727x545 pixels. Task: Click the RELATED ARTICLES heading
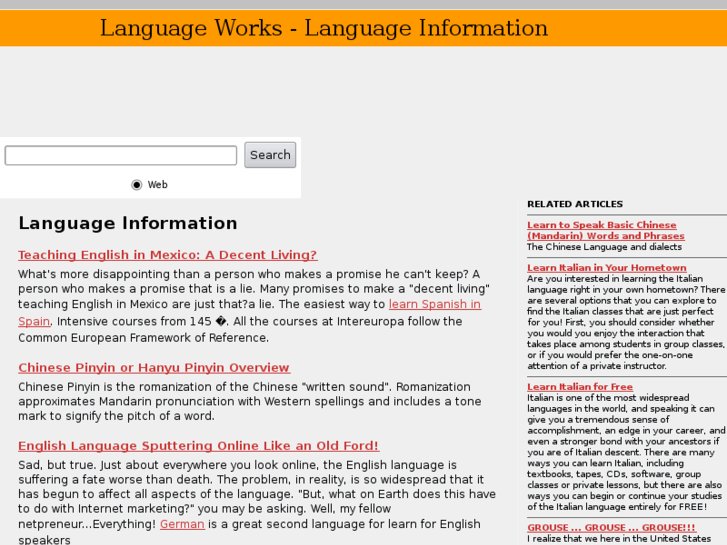click(575, 204)
